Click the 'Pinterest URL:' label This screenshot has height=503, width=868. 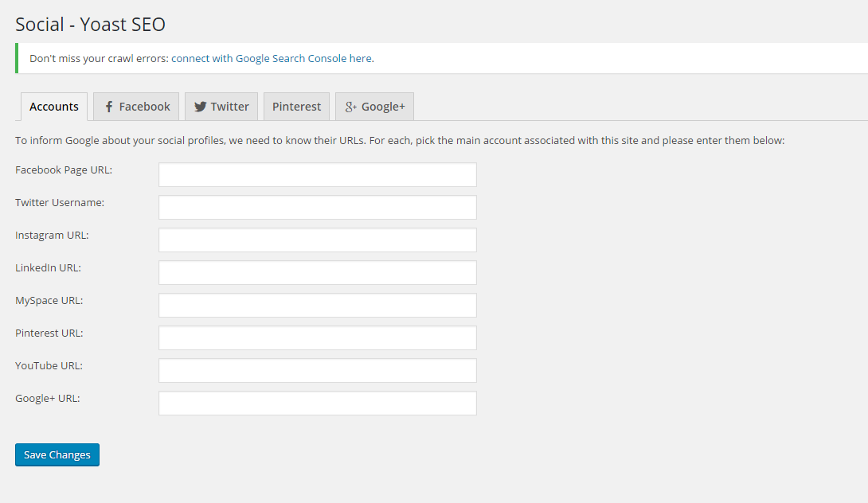tap(49, 333)
